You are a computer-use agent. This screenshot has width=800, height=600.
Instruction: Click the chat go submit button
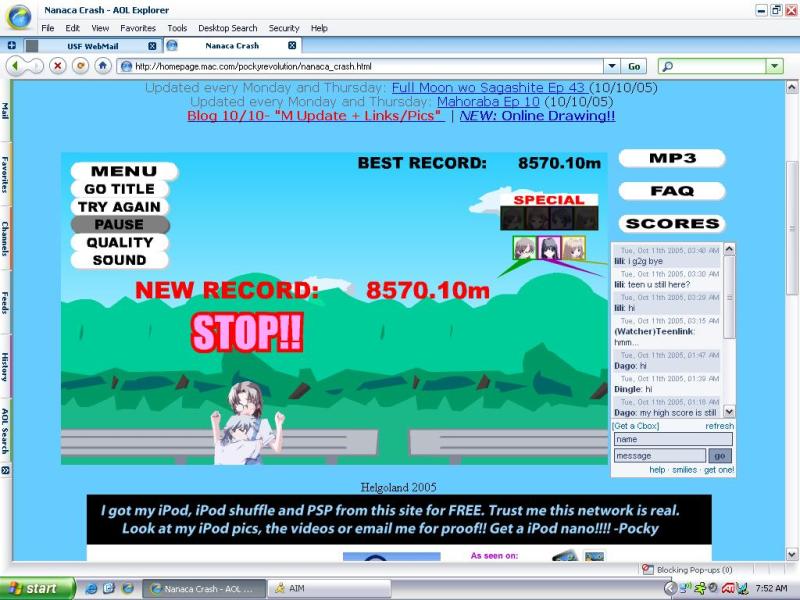click(720, 456)
